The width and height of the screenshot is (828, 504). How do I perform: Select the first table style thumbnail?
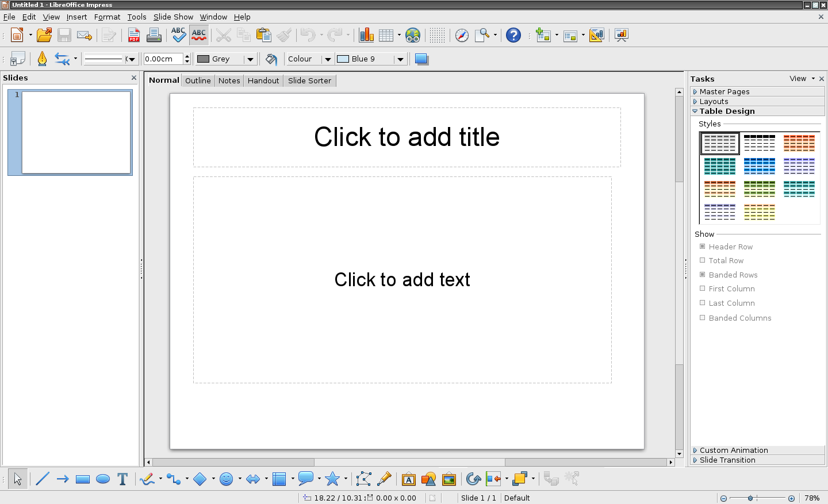point(719,143)
